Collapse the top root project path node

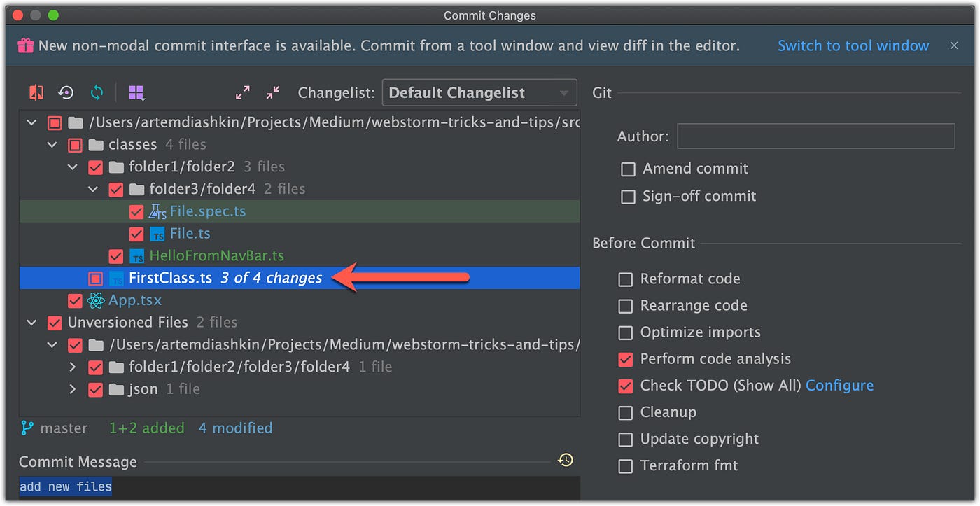(x=31, y=122)
